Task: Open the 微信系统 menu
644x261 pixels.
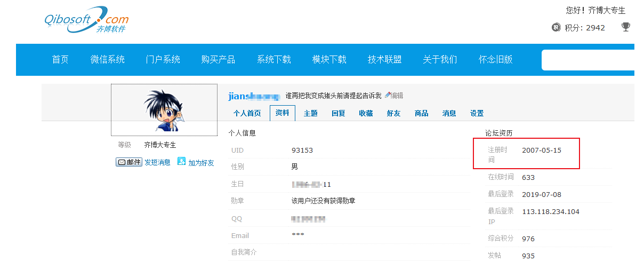Action: [108, 59]
